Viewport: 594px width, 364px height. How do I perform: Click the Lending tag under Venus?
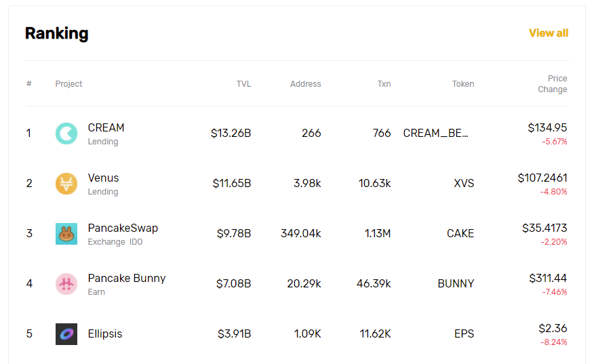pos(103,192)
